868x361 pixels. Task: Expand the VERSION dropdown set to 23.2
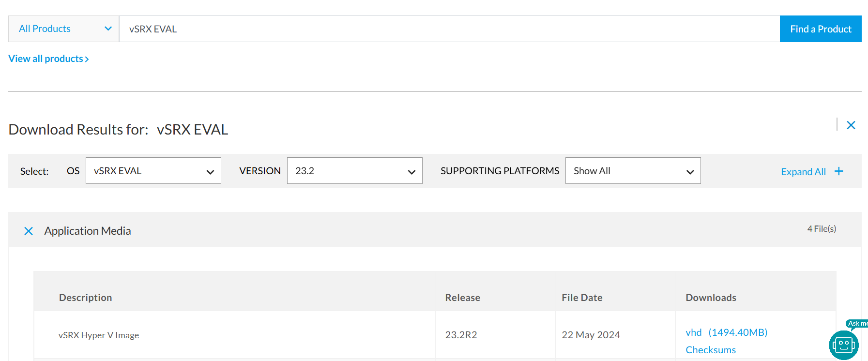click(354, 171)
